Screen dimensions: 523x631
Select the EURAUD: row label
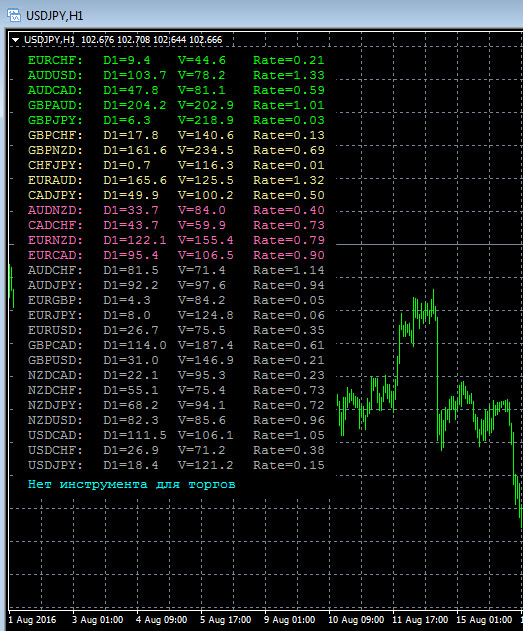(x=55, y=180)
